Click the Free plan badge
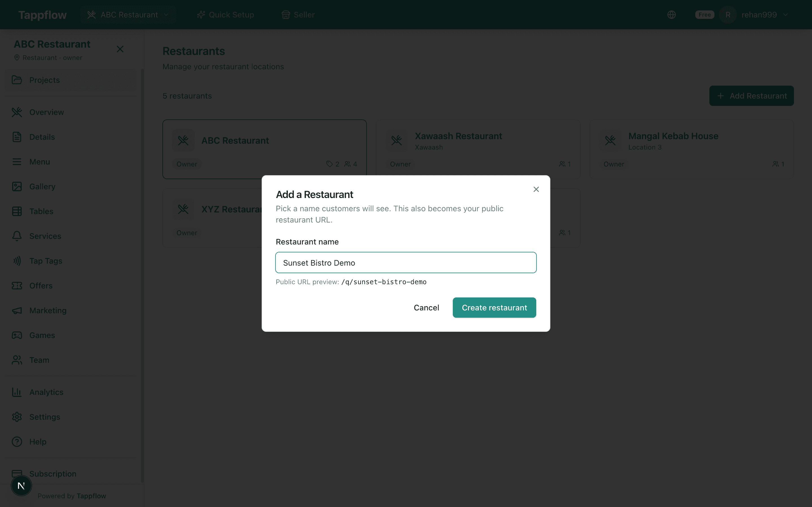 coord(704,14)
